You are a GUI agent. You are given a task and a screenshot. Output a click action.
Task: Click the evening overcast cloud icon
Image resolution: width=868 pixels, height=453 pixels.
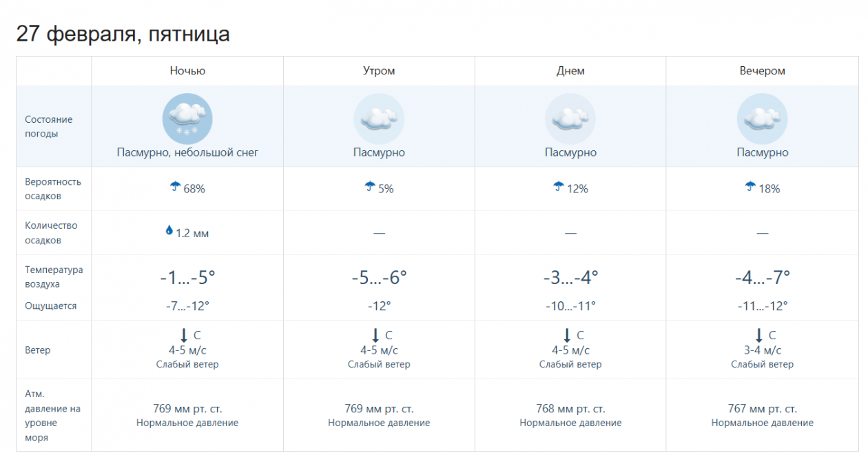[x=762, y=119]
